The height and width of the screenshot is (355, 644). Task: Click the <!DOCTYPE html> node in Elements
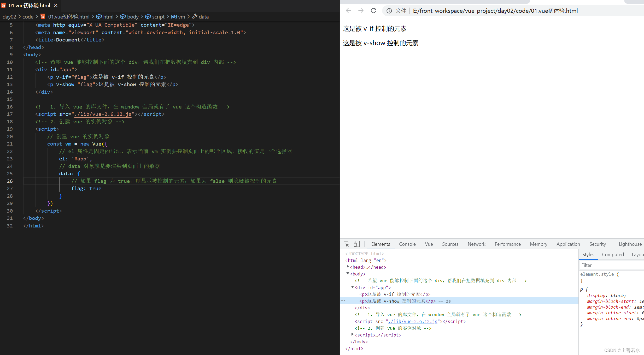pos(365,254)
